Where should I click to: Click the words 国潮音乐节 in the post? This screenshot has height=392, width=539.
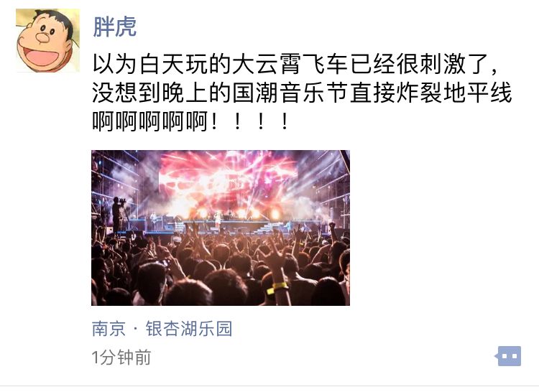point(290,93)
